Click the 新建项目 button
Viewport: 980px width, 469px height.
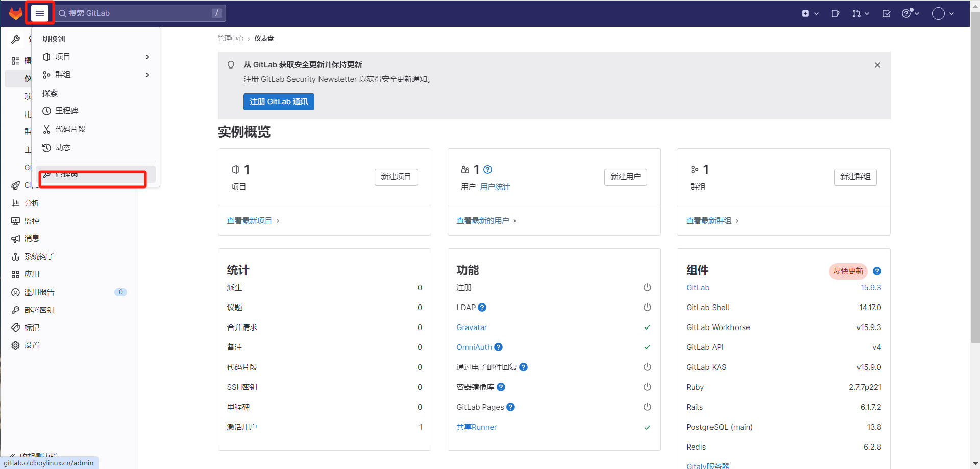(396, 177)
